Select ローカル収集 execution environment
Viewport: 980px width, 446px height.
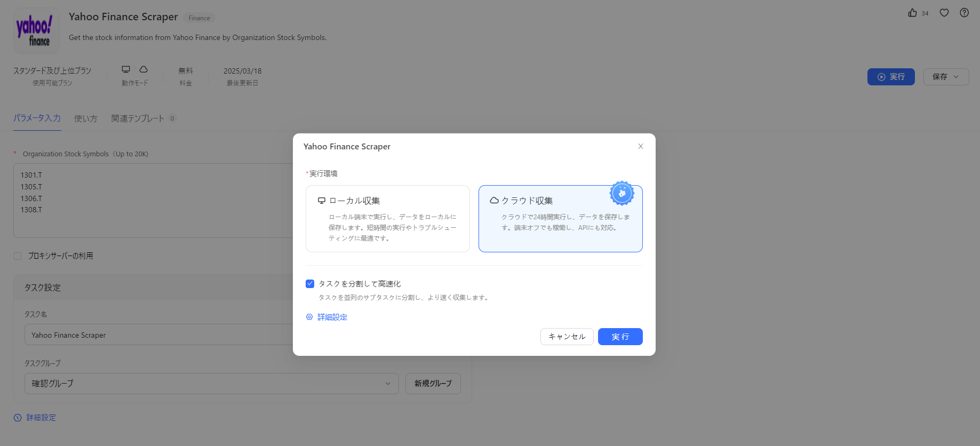point(388,219)
